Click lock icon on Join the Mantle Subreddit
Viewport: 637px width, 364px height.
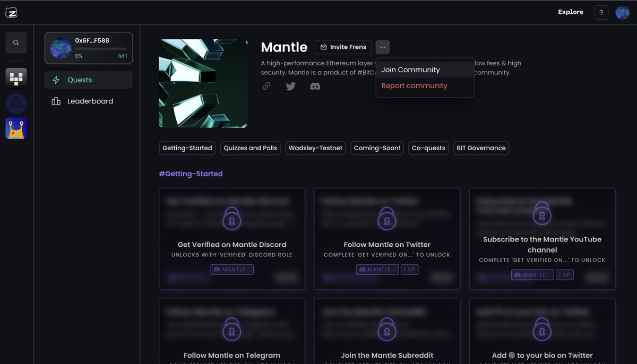387,328
